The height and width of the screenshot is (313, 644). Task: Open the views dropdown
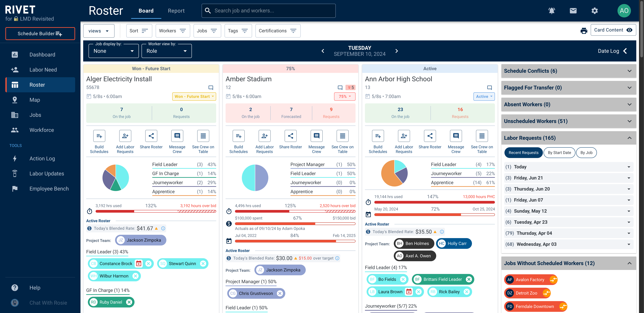[99, 31]
